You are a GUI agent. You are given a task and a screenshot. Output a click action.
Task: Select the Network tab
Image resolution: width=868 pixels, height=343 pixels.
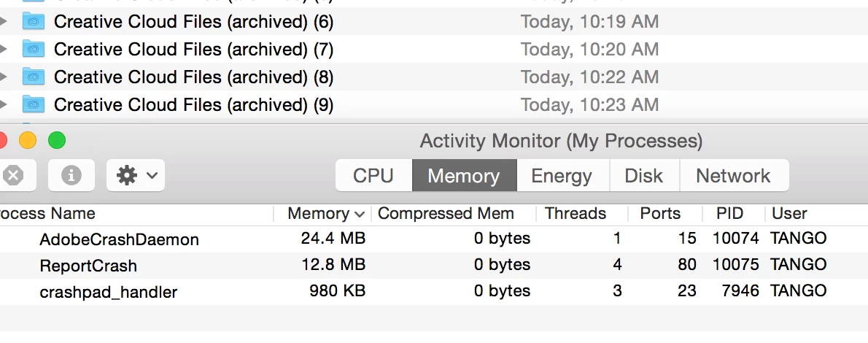[x=733, y=175]
